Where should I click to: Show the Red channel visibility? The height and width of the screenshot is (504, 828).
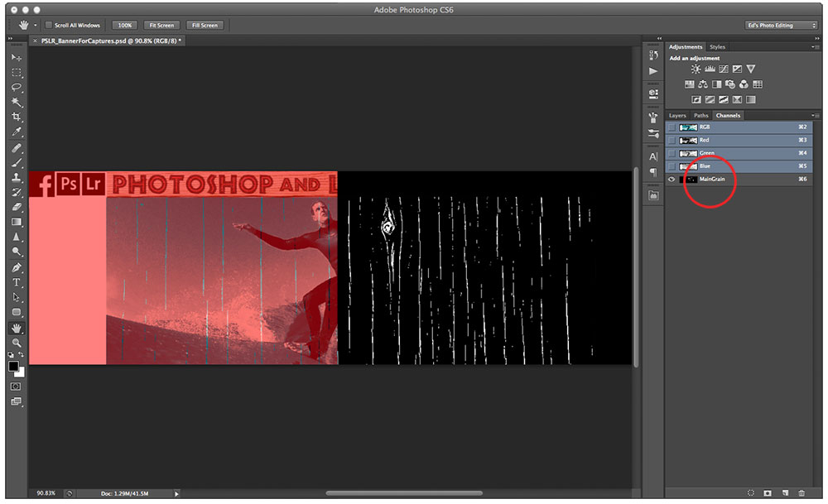[x=672, y=141]
